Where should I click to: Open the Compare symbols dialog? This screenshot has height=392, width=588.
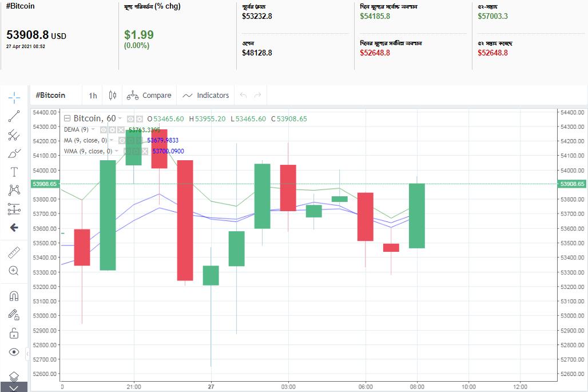149,95
